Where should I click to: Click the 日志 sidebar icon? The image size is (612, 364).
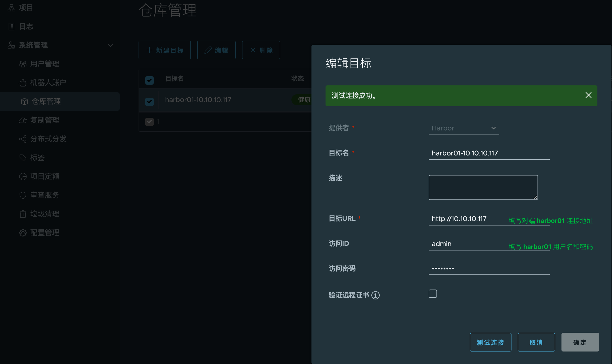click(x=12, y=26)
